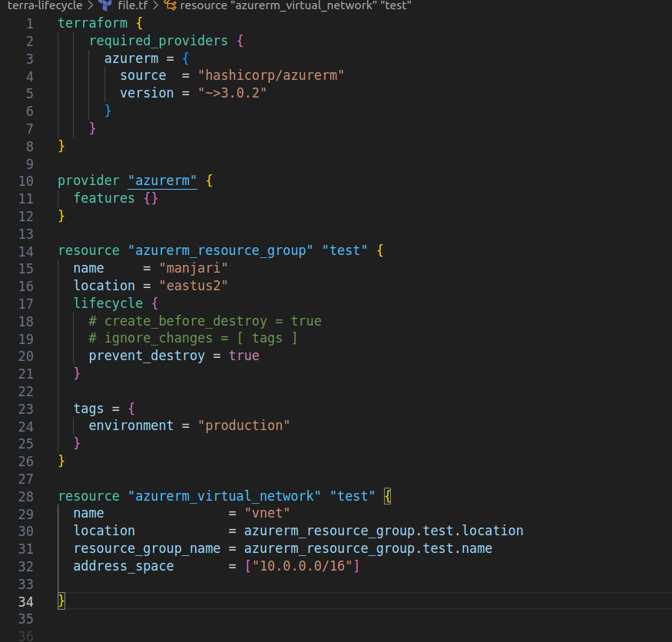Click the "10.0.0.0/16" address space value
The image size is (672, 642).
(x=302, y=566)
